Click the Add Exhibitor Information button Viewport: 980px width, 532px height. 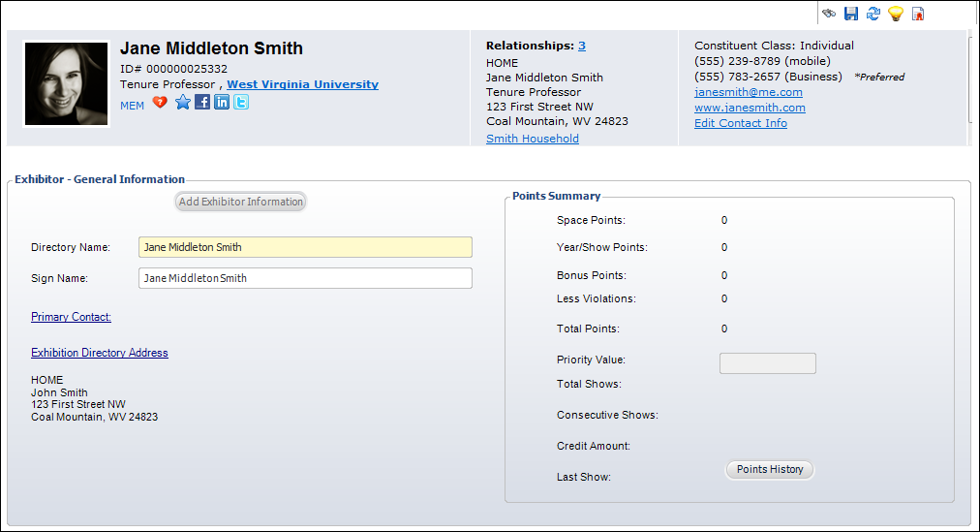(x=240, y=202)
